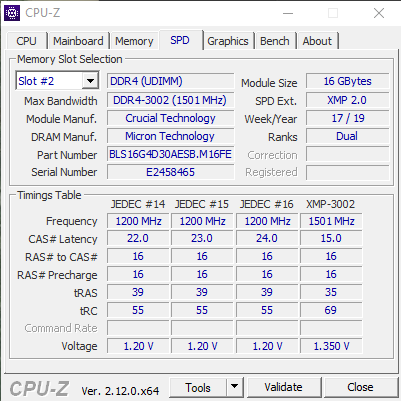
Task: Switch to the Mainboard tab
Action: coord(78,41)
